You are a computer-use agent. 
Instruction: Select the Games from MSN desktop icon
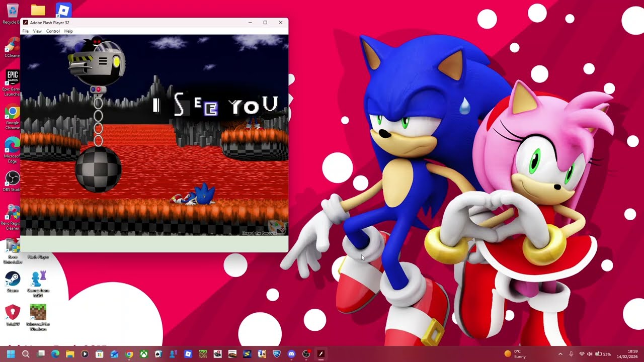[x=38, y=285]
